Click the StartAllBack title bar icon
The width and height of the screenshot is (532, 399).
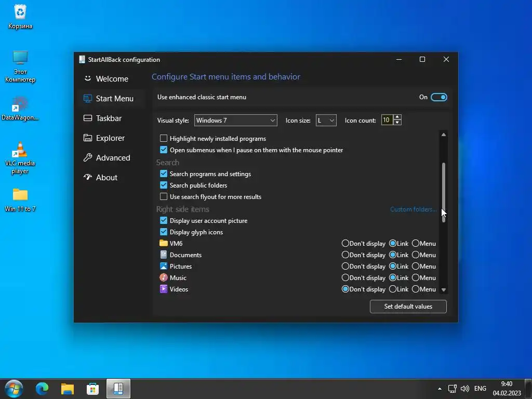tap(82, 59)
